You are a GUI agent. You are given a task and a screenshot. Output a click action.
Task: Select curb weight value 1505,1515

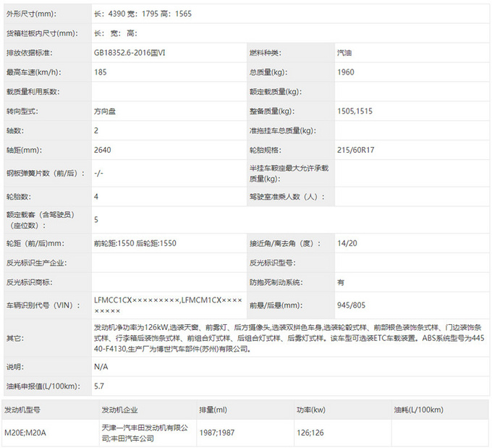[355, 111]
